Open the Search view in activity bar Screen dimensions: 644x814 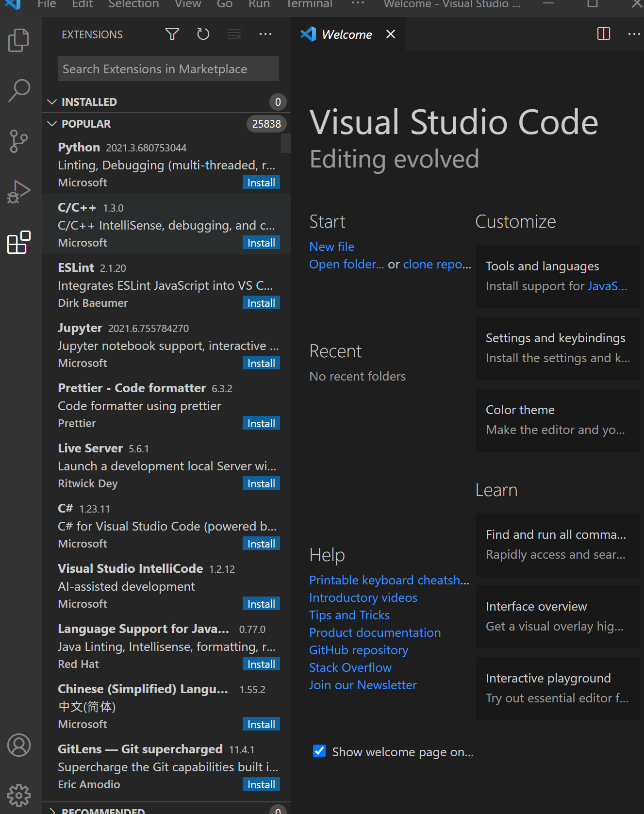pos(19,91)
